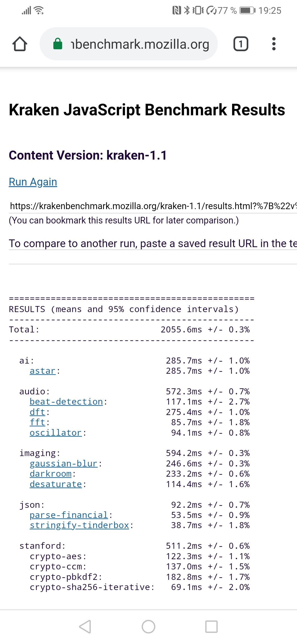297x644 pixels.
Task: Open the dft test link
Action: 37,412
